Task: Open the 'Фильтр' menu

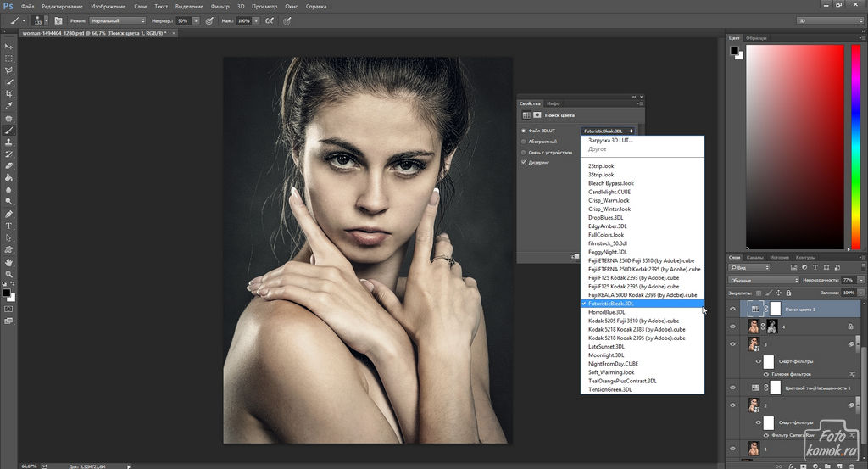Action: 220,6
